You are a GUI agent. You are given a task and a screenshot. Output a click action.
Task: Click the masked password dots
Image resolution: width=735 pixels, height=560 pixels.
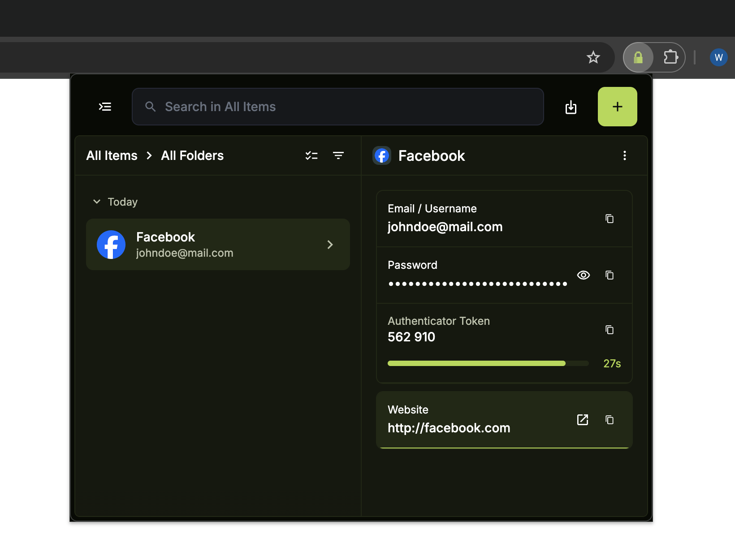(478, 284)
